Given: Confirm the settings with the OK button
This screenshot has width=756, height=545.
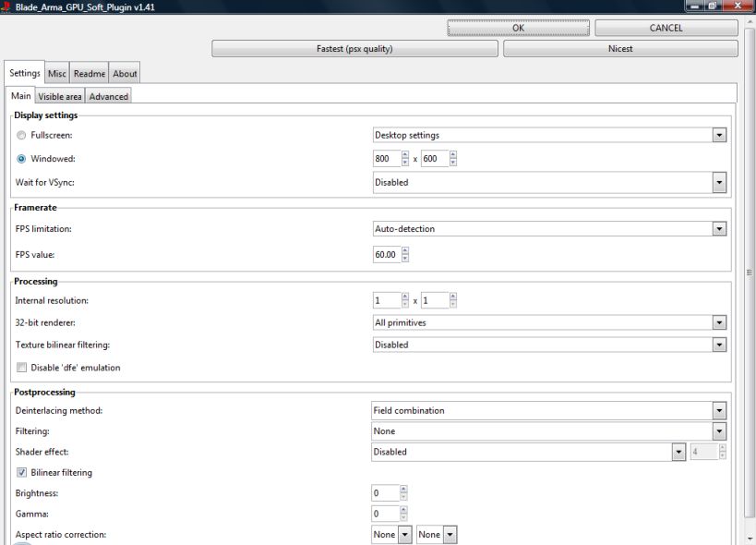Looking at the screenshot, I should click(x=518, y=28).
